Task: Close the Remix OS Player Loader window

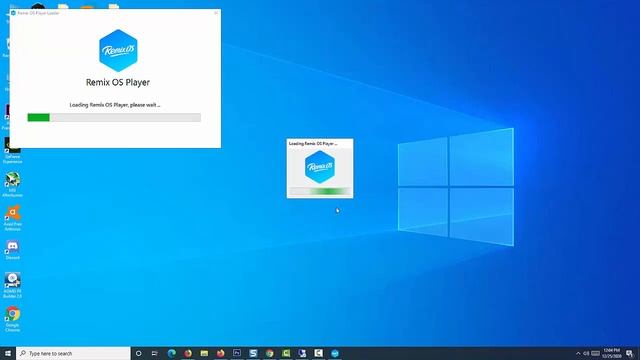Action: 216,13
